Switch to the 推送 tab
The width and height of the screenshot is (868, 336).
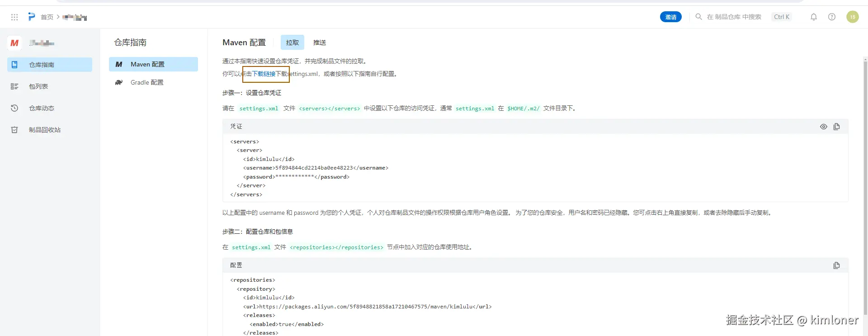[x=320, y=43]
